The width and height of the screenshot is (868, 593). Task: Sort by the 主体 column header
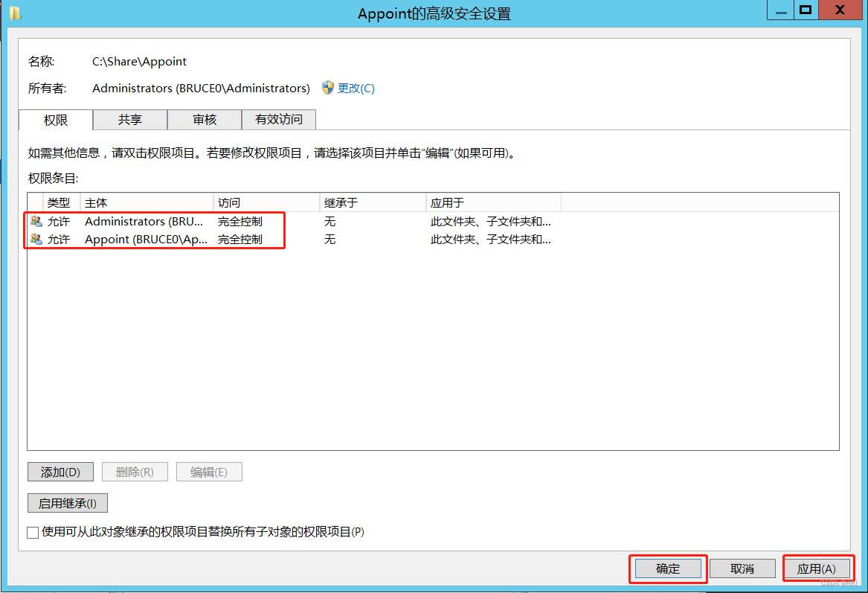coord(147,202)
